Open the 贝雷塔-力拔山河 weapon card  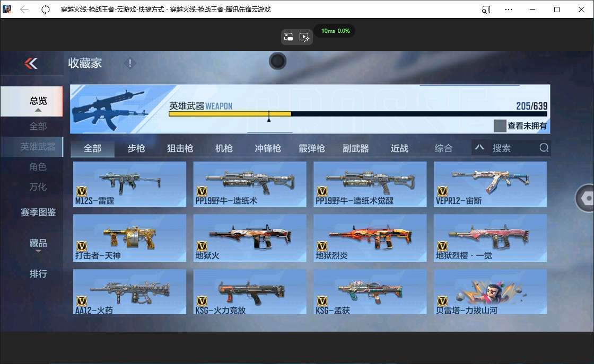pyautogui.click(x=490, y=292)
